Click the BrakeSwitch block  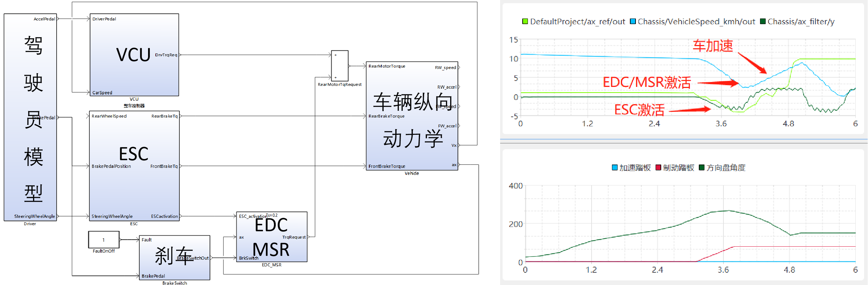(174, 257)
